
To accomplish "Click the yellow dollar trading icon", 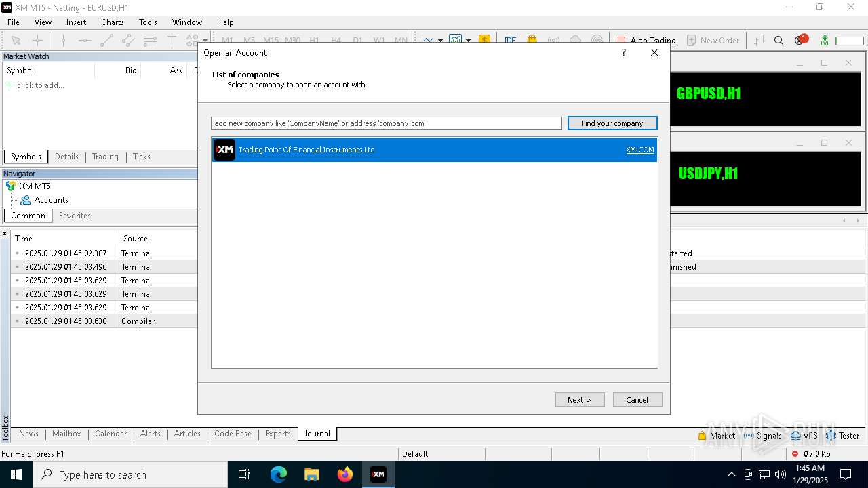I will (484, 40).
